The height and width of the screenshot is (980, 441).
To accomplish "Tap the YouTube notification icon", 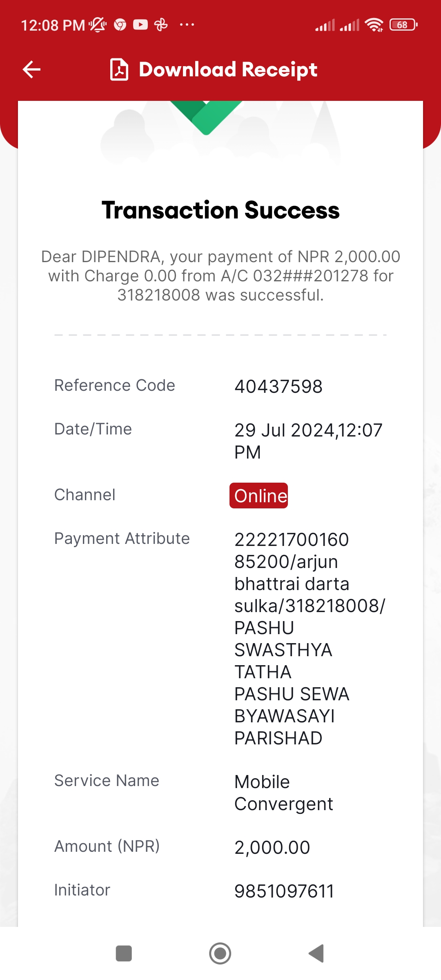I will tap(140, 25).
